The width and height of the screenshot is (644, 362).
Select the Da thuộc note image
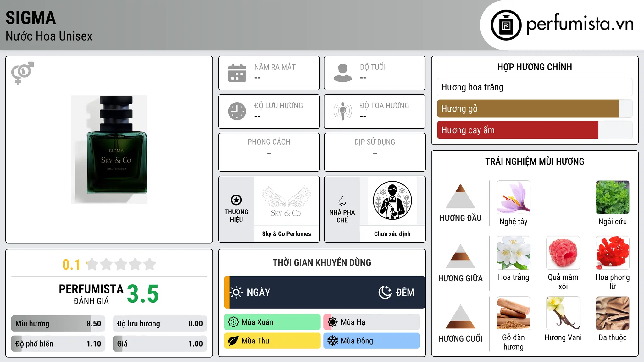coord(613,313)
